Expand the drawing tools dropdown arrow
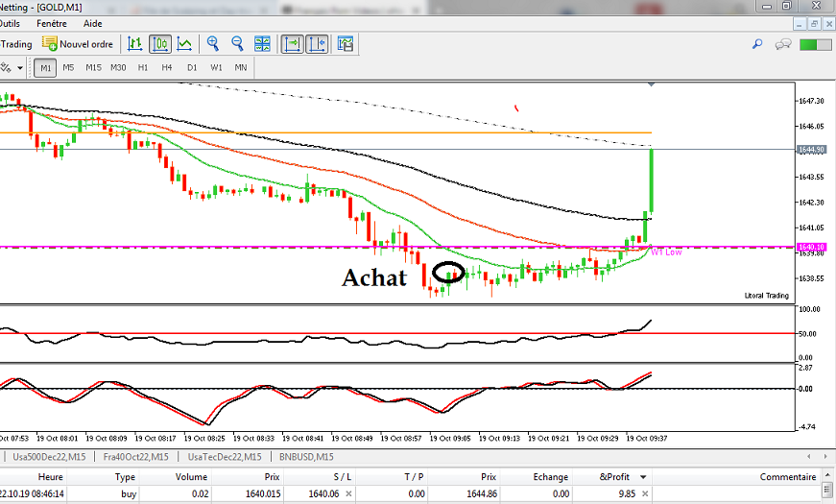This screenshot has height=504, width=836. tap(20, 68)
